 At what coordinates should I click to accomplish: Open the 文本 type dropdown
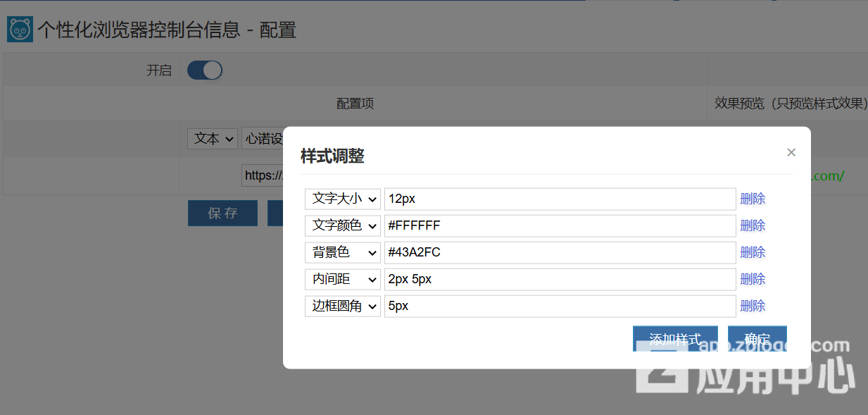(x=212, y=139)
